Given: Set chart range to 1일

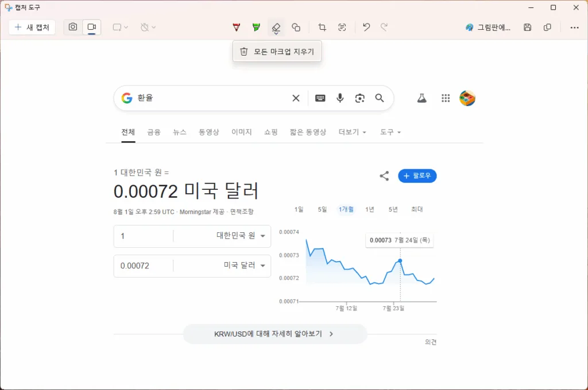Looking at the screenshot, I should click(299, 209).
